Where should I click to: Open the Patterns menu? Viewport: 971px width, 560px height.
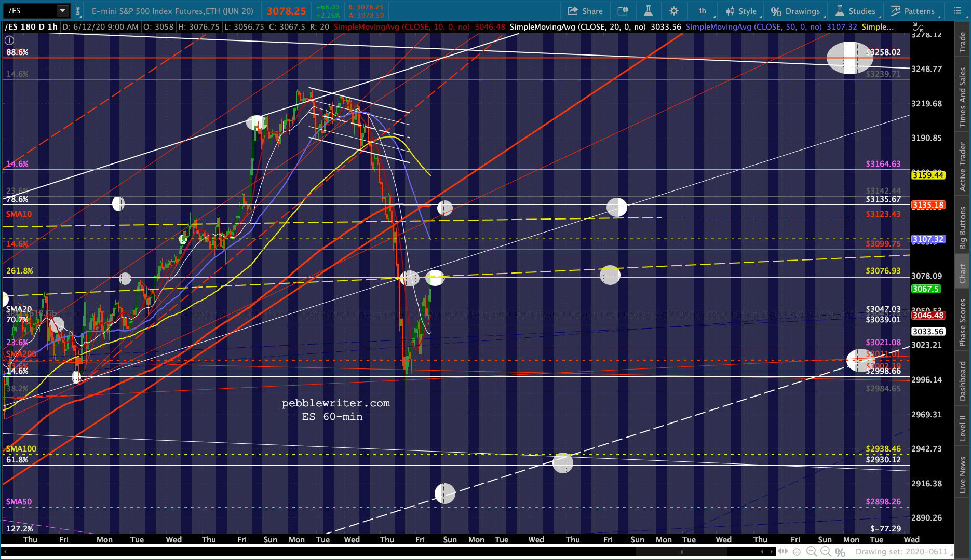pyautogui.click(x=913, y=11)
